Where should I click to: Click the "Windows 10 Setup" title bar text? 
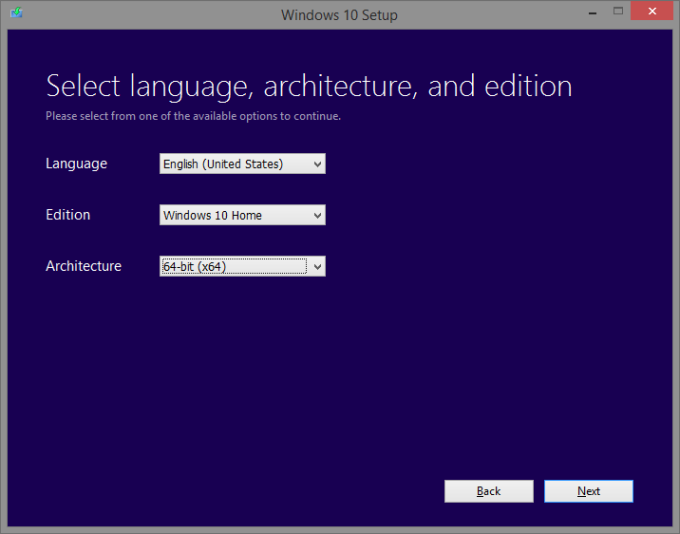[339, 14]
